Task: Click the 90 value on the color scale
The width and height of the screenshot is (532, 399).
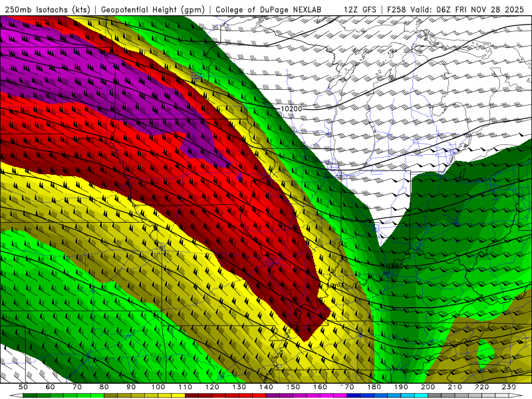Action: coord(131,387)
